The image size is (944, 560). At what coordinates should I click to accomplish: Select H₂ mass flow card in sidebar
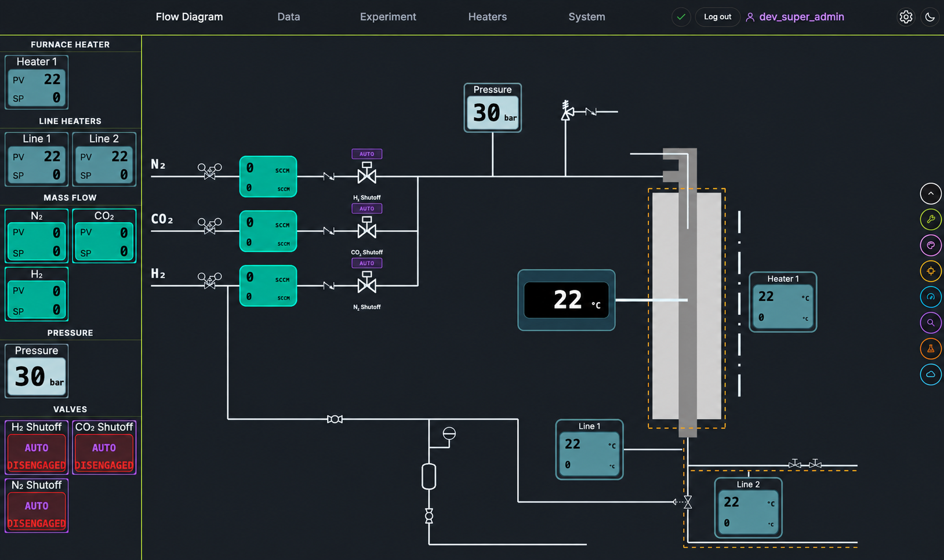click(37, 294)
